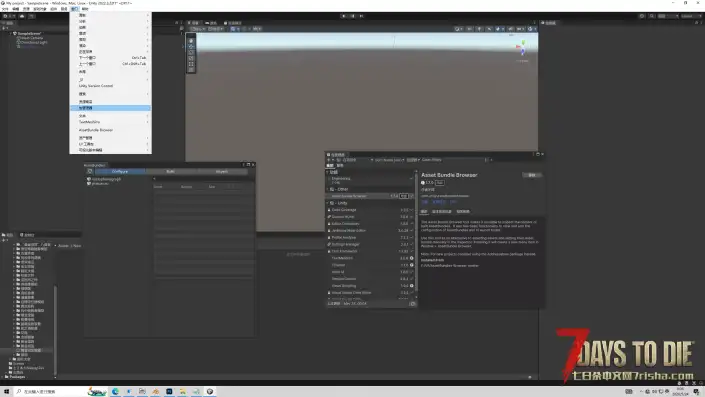Click the scene orientation gizmo
Viewport: 705px width, 397px height.
[x=522, y=48]
